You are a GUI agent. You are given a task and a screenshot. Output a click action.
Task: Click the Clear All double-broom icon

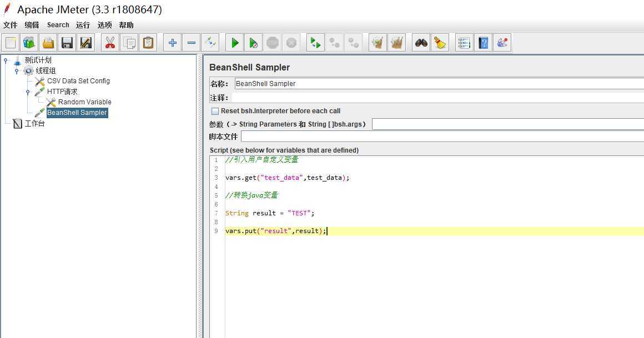pyautogui.click(x=397, y=43)
